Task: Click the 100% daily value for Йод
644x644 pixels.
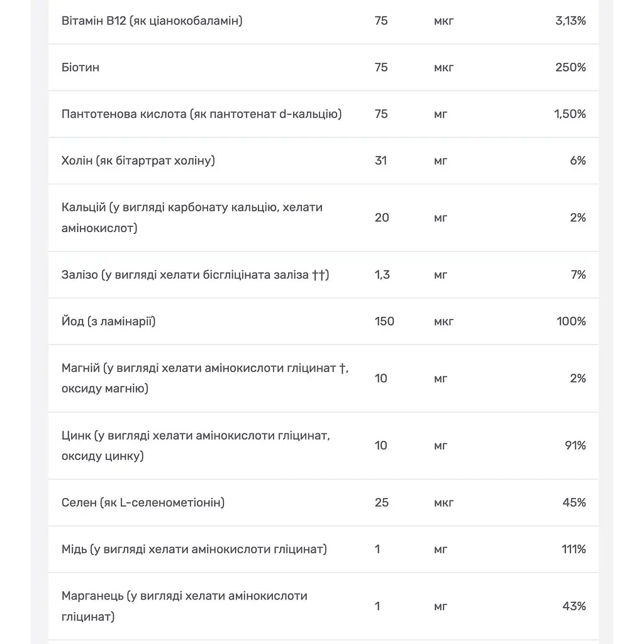Action: coord(571,321)
